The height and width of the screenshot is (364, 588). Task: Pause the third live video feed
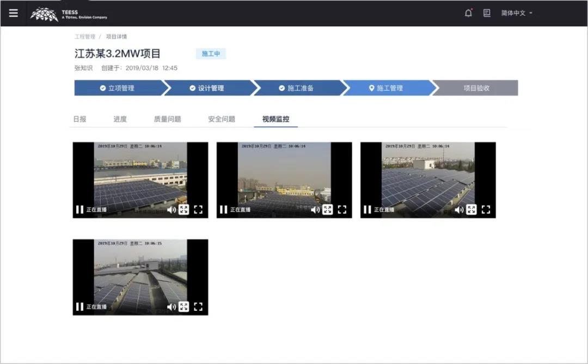pyautogui.click(x=367, y=209)
